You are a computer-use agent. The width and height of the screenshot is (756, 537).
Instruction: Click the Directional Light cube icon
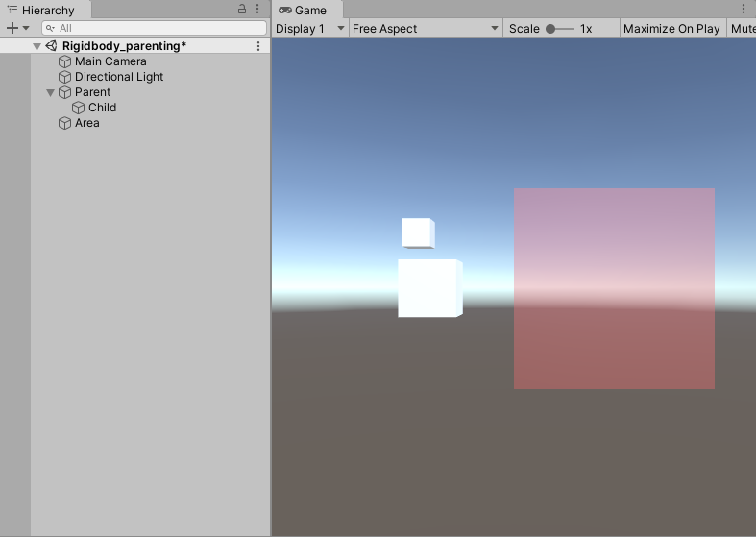coord(64,77)
